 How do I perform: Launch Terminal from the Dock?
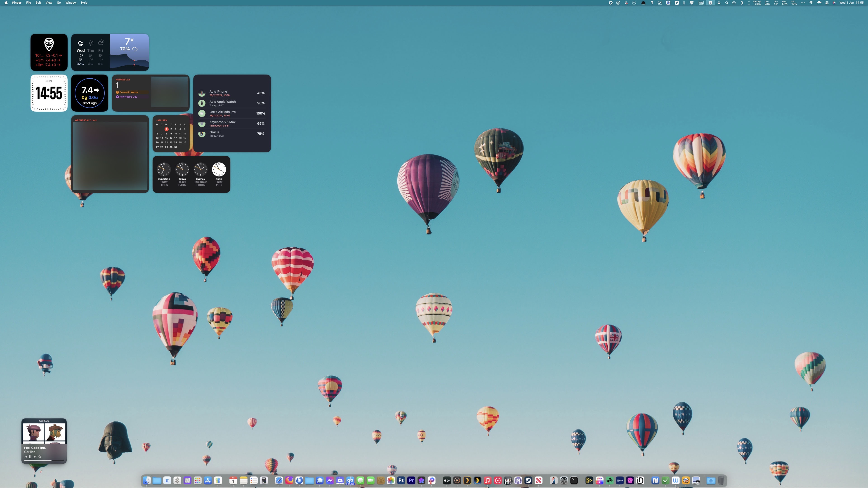click(574, 480)
